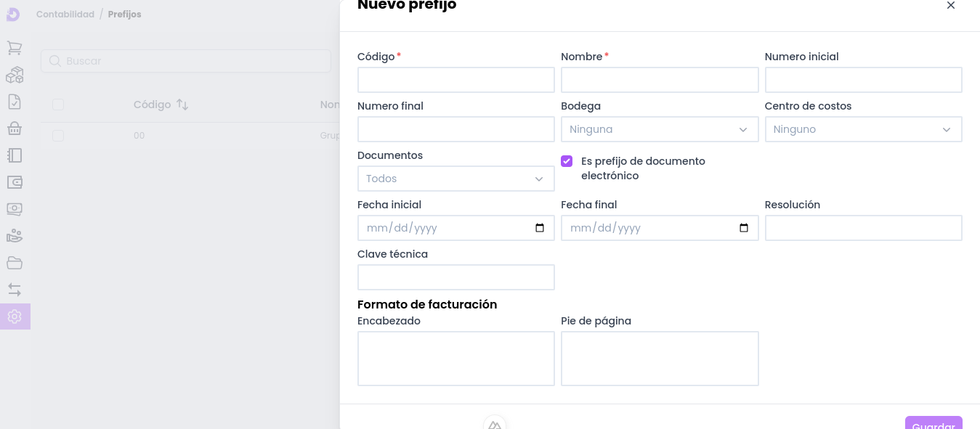Select the wallet icon in sidebar

click(15, 182)
